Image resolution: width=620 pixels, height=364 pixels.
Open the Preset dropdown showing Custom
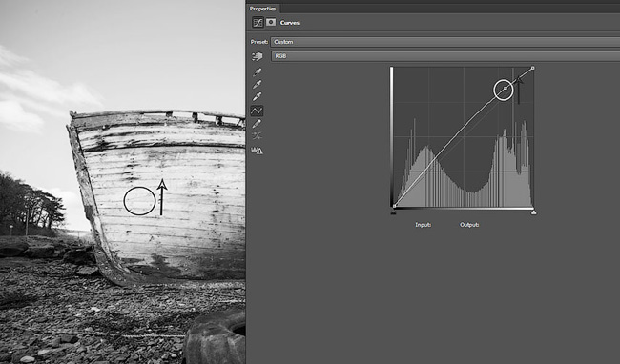(x=445, y=42)
